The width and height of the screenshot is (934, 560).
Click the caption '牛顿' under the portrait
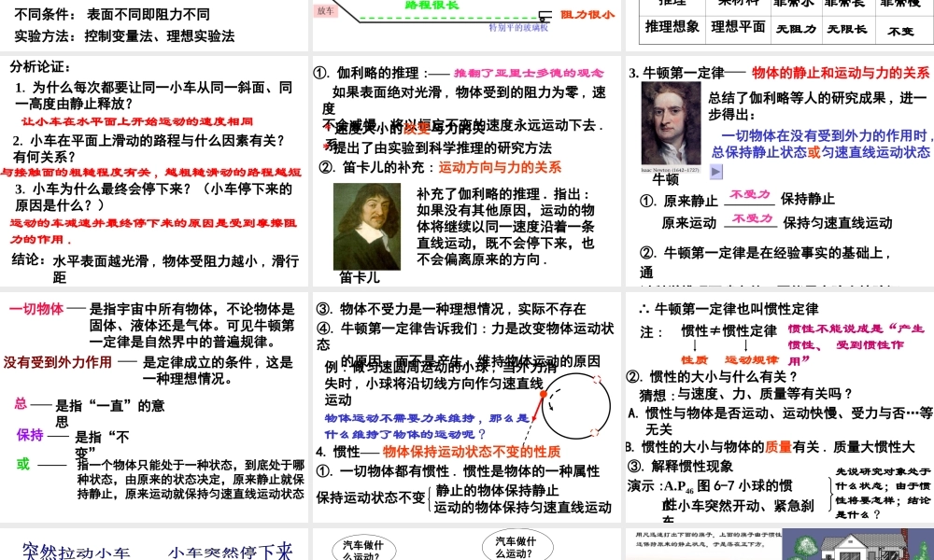(665, 179)
